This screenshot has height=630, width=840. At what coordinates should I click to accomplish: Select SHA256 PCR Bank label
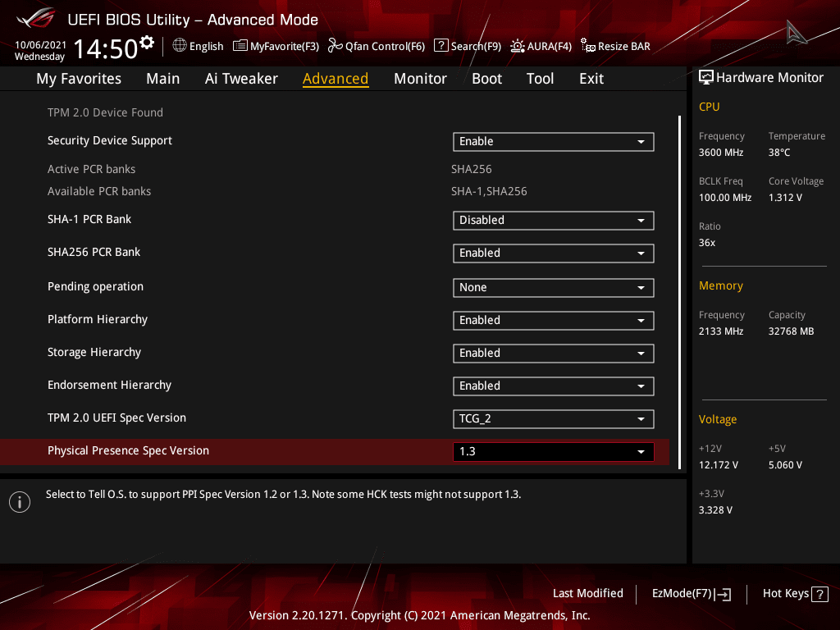point(94,252)
